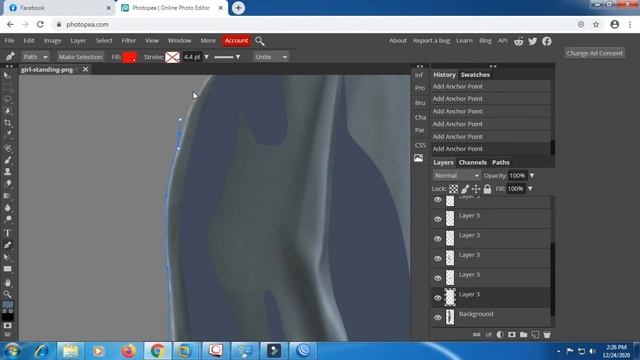640x360 pixels.
Task: Click the link layers icon
Action: coord(477,335)
